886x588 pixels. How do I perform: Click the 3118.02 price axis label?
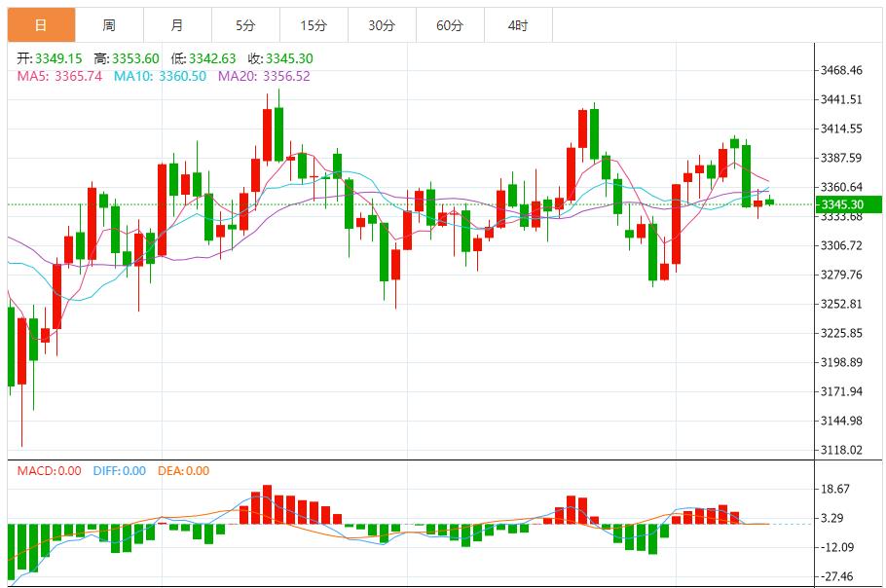[x=841, y=450]
